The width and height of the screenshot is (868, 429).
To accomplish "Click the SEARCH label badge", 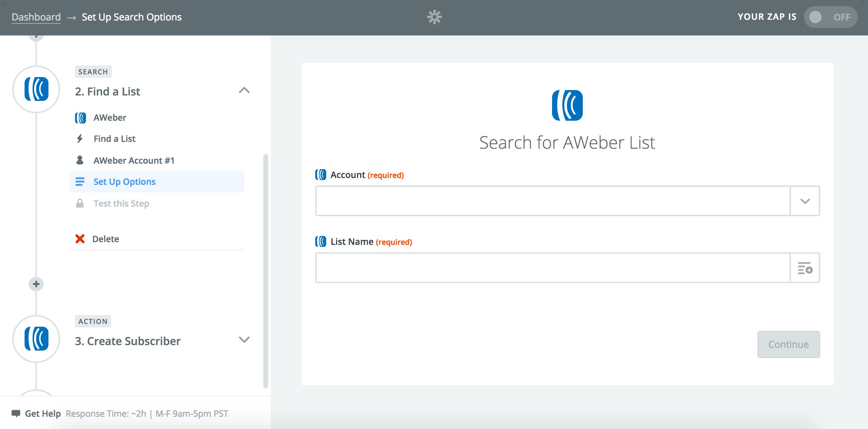I will (93, 72).
